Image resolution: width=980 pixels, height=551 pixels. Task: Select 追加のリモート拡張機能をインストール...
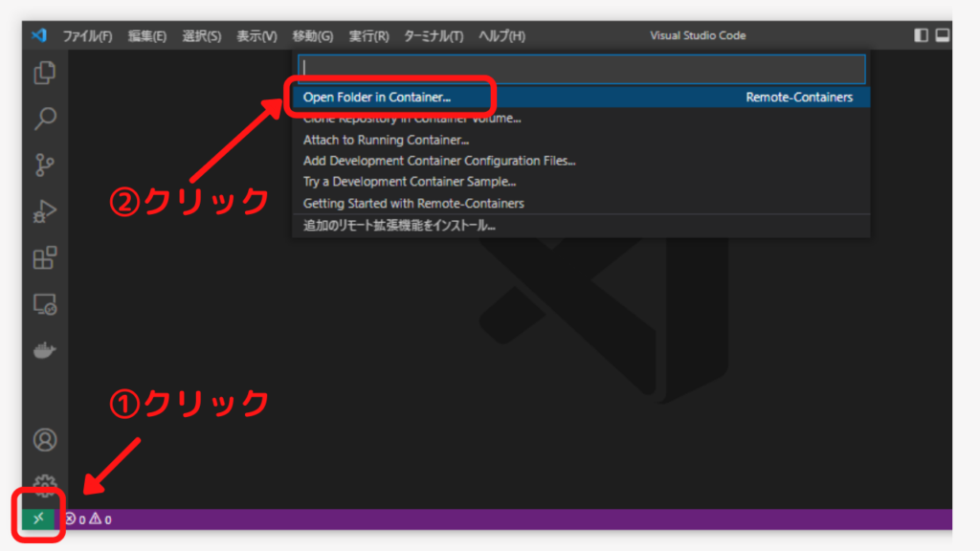tap(581, 226)
